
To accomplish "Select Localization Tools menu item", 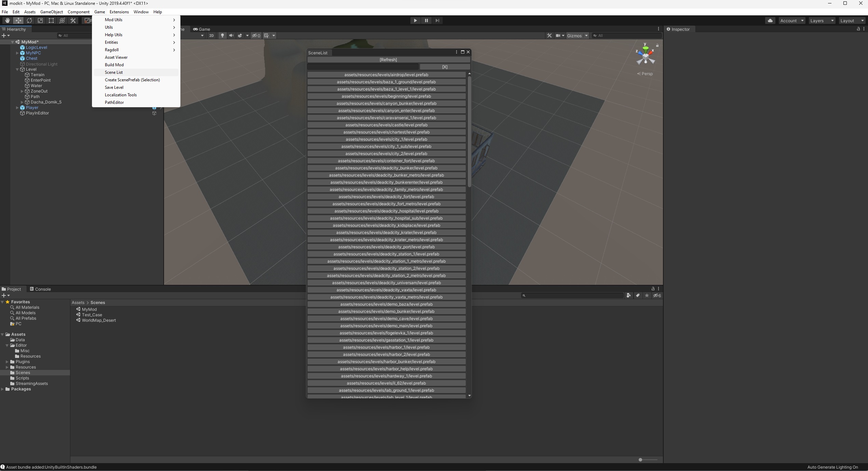I will coord(136,95).
